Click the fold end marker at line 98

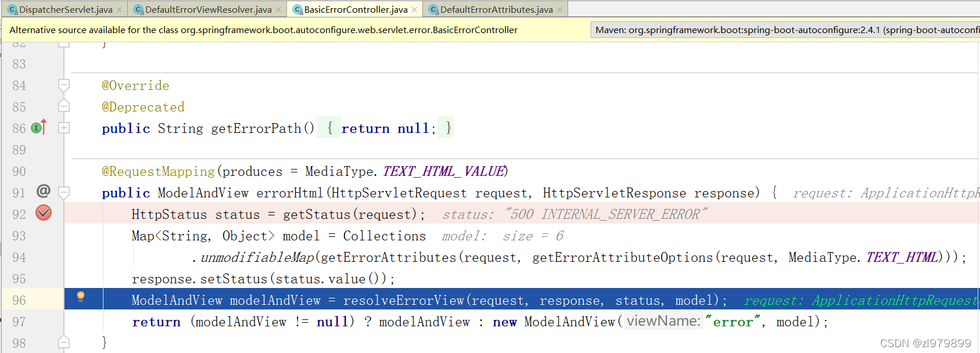(64, 342)
